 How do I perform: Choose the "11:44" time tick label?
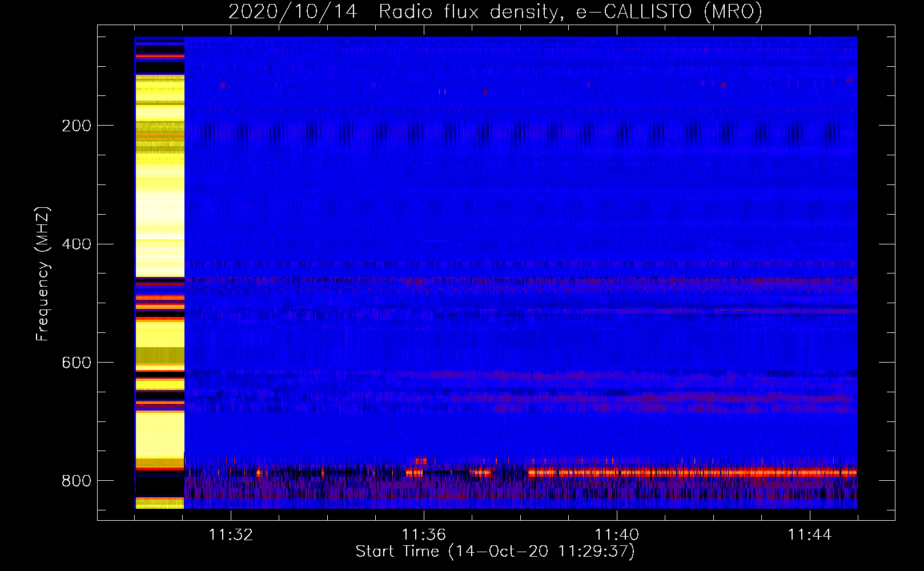click(810, 535)
